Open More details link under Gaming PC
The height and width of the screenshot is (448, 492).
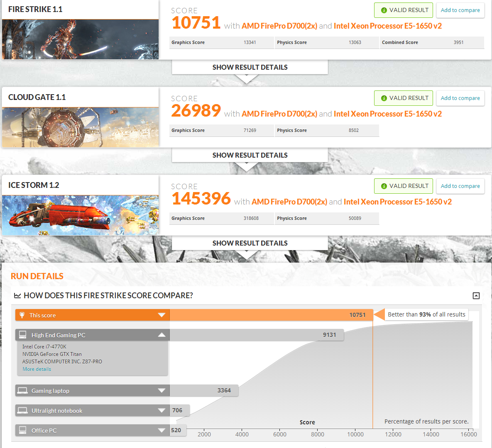click(x=37, y=369)
